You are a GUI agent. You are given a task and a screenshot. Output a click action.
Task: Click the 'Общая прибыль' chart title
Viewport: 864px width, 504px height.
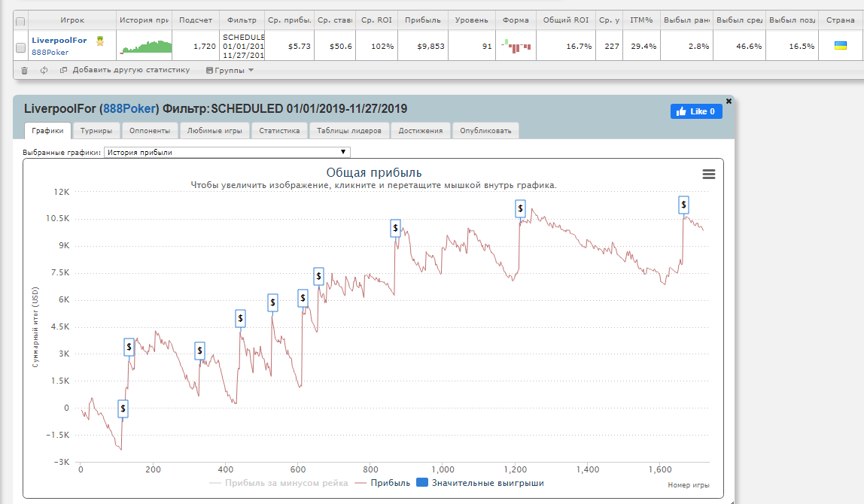coord(373,172)
